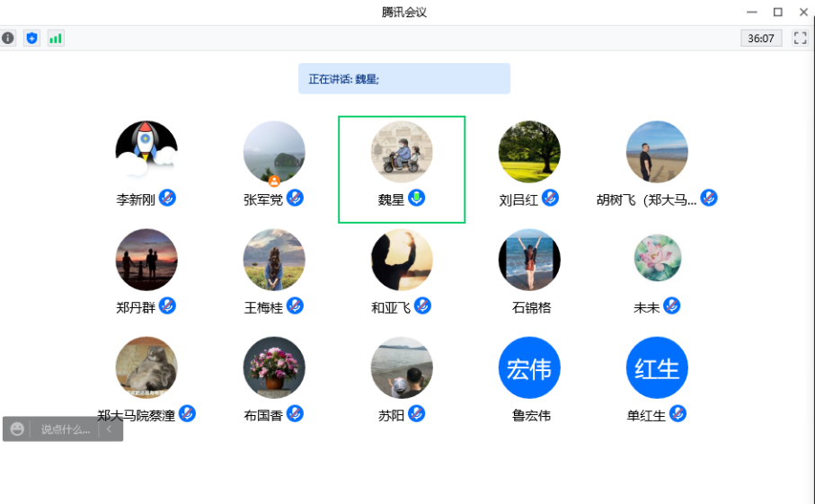Enter full screen mode

[x=800, y=38]
